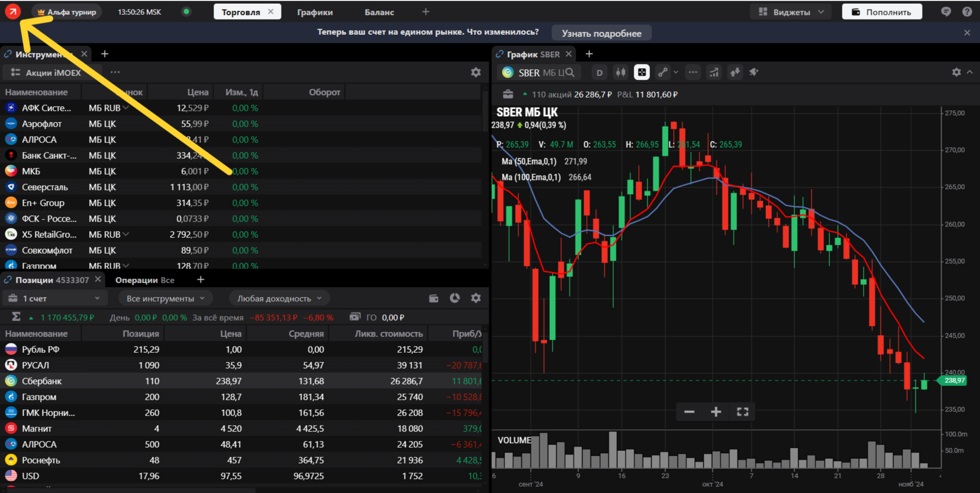Add a new workspace tab next to Баланс

[425, 12]
